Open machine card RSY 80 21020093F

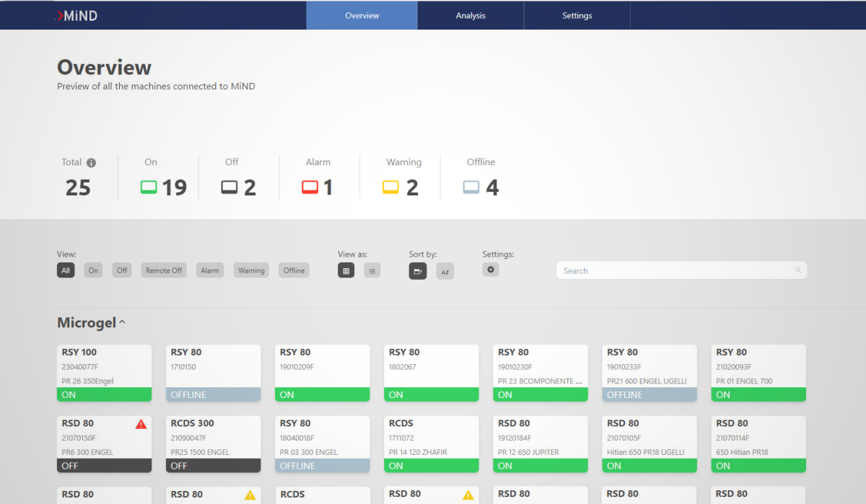coord(758,373)
